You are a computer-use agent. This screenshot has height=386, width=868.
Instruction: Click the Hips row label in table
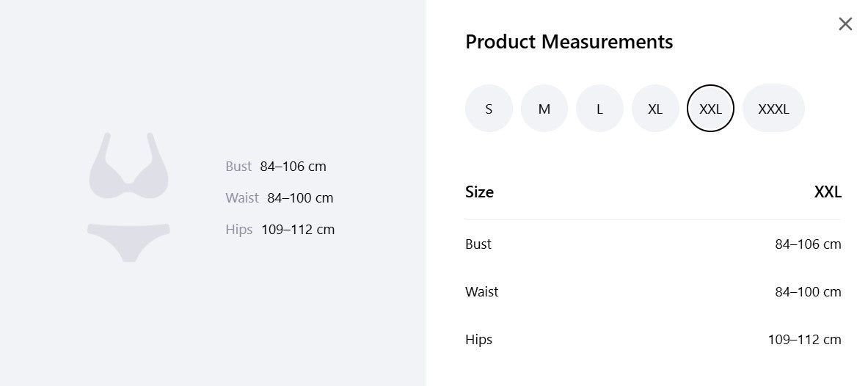pyautogui.click(x=478, y=340)
